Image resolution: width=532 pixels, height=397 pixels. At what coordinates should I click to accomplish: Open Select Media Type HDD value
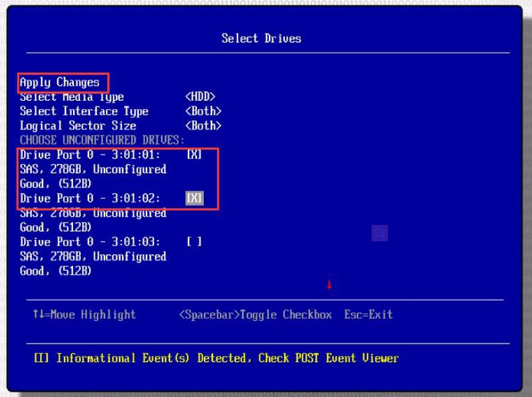pyautogui.click(x=200, y=97)
